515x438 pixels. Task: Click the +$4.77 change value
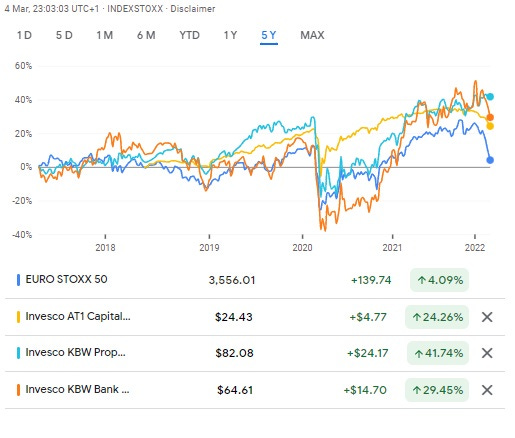click(368, 317)
